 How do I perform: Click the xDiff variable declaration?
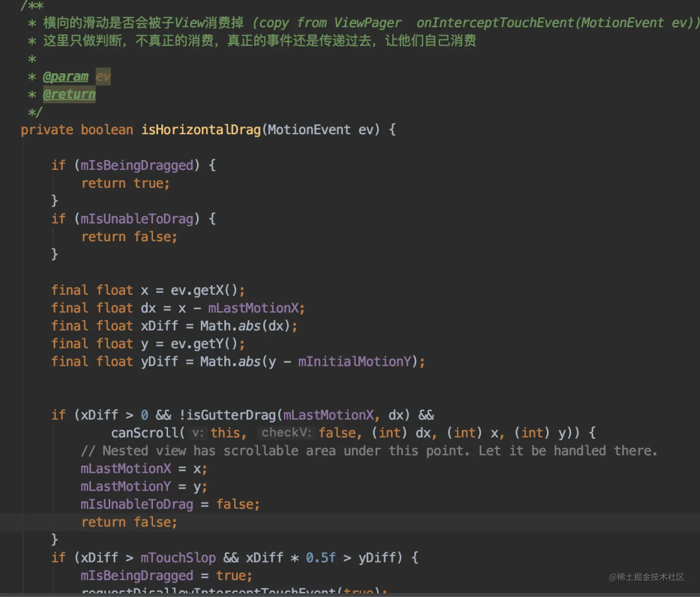coord(159,327)
